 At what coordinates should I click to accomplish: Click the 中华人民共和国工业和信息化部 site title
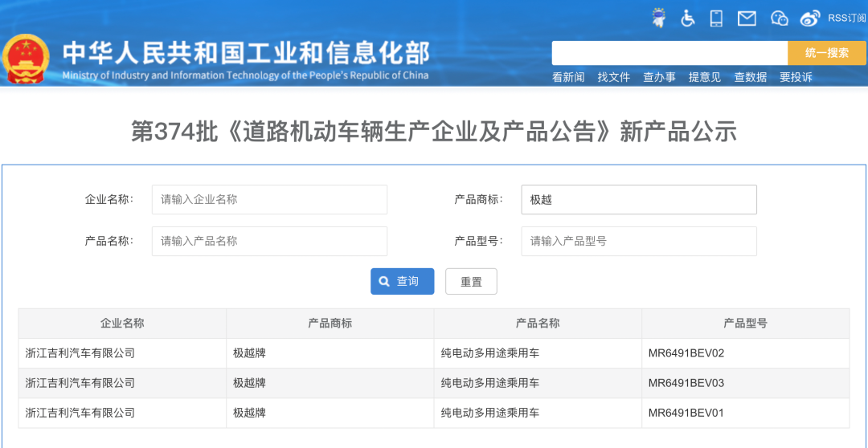(246, 54)
